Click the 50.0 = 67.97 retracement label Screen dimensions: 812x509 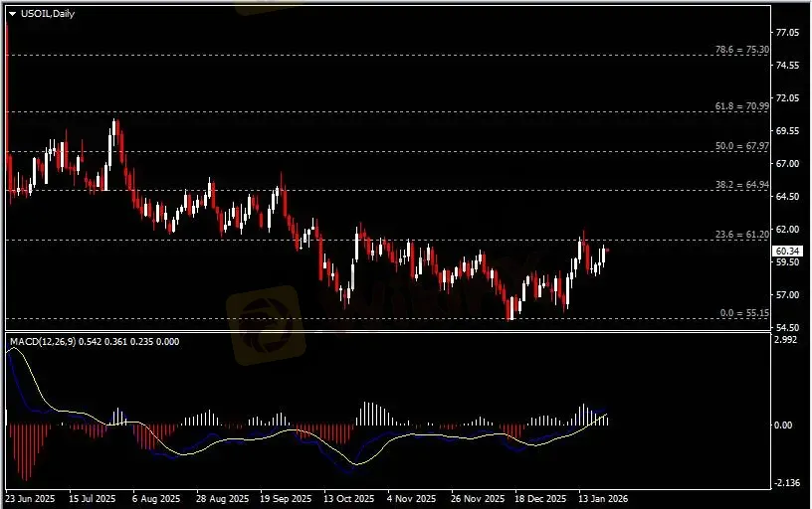[742, 145]
